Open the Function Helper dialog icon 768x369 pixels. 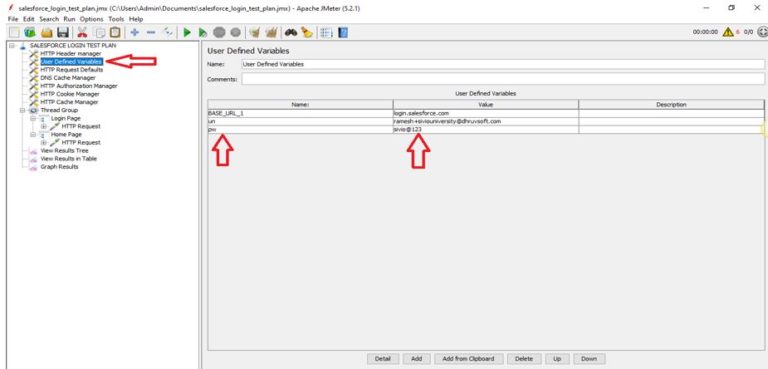tap(326, 32)
